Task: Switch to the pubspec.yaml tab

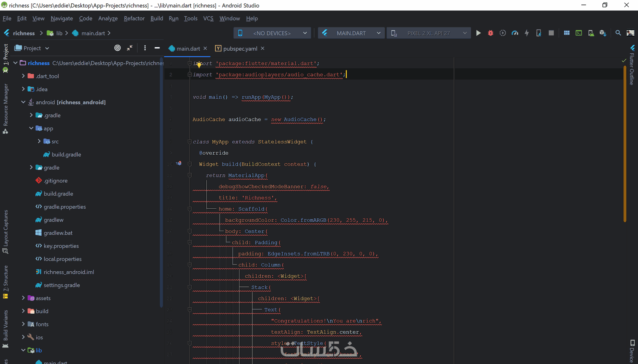Action: point(240,48)
